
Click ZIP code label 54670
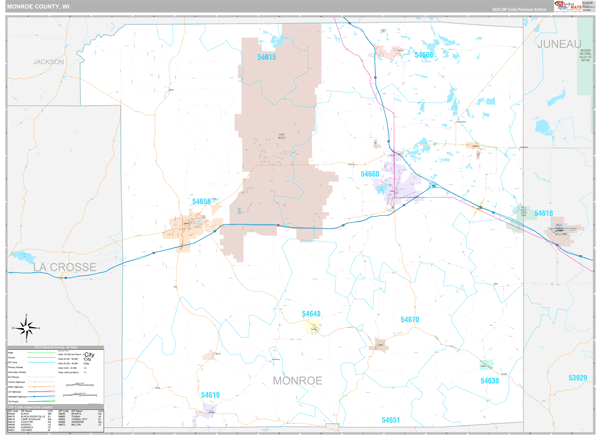click(410, 320)
